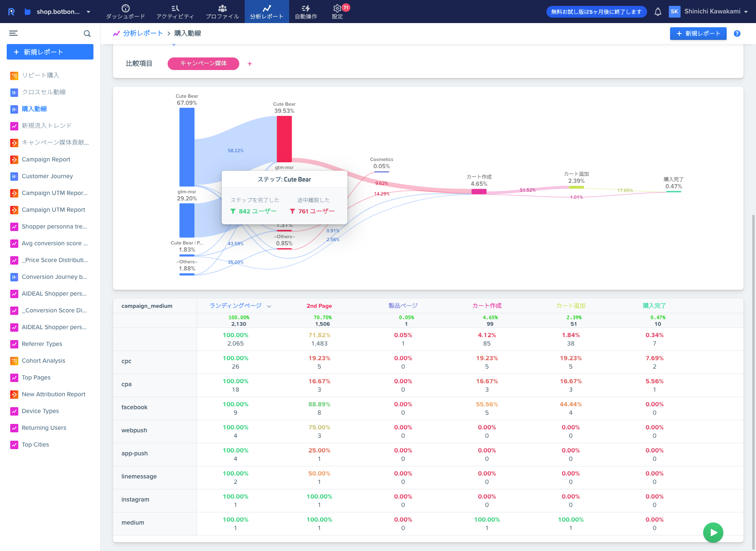Open the Top Cities report

pos(35,444)
